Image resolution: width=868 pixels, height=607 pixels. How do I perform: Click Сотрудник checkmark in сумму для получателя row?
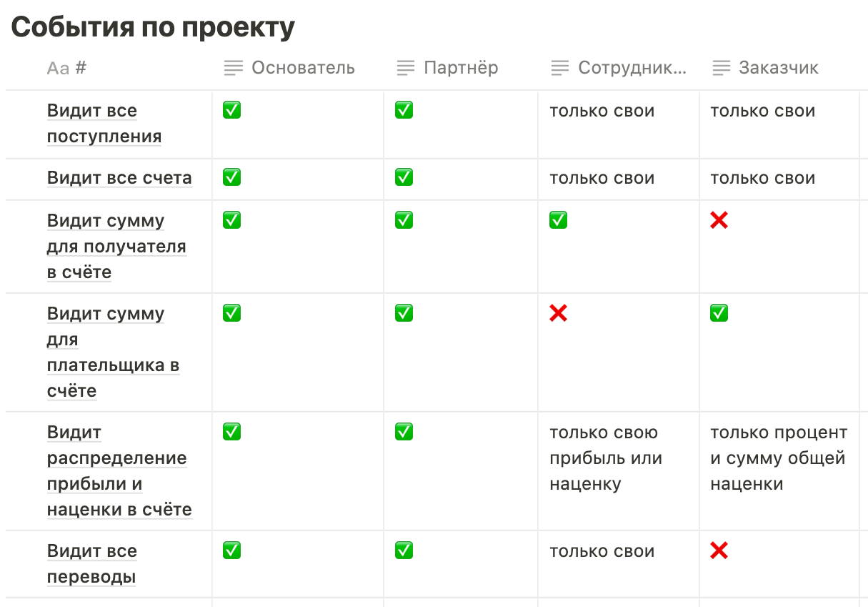click(x=558, y=220)
